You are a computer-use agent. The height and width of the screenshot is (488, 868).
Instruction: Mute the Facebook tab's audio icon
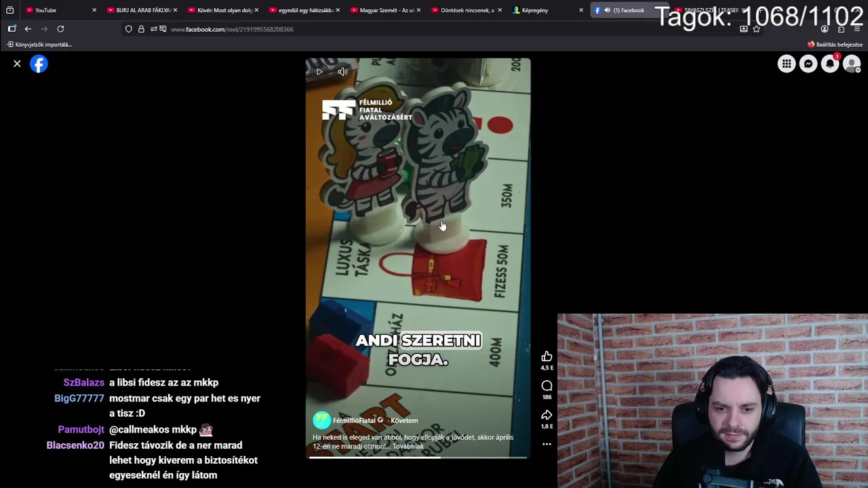[x=607, y=10]
